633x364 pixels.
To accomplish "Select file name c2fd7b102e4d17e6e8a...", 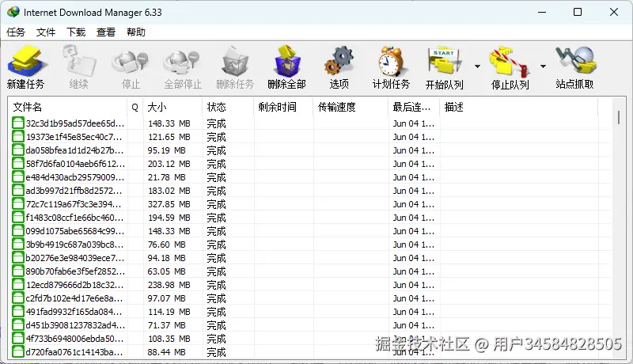I will click(74, 298).
